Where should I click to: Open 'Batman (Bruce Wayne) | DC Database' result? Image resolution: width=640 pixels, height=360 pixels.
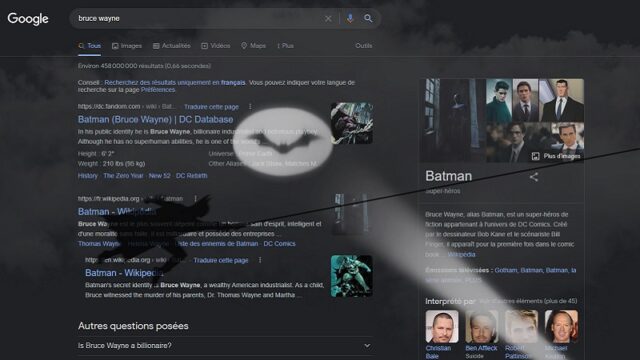click(x=156, y=120)
